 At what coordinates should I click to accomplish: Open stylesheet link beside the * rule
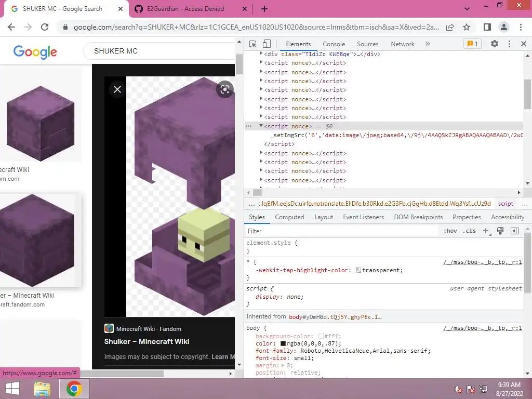click(483, 262)
